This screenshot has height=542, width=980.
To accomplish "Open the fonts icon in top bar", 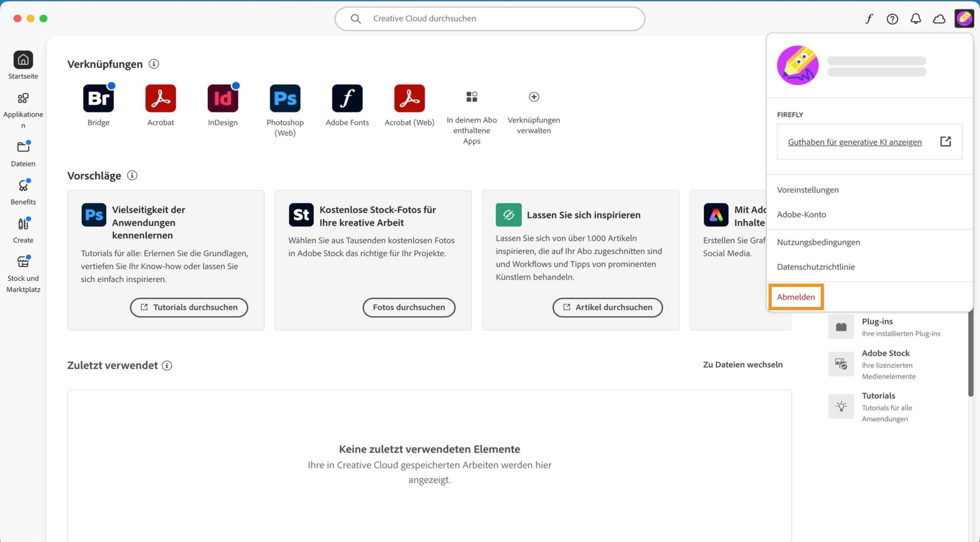I will (x=869, y=19).
